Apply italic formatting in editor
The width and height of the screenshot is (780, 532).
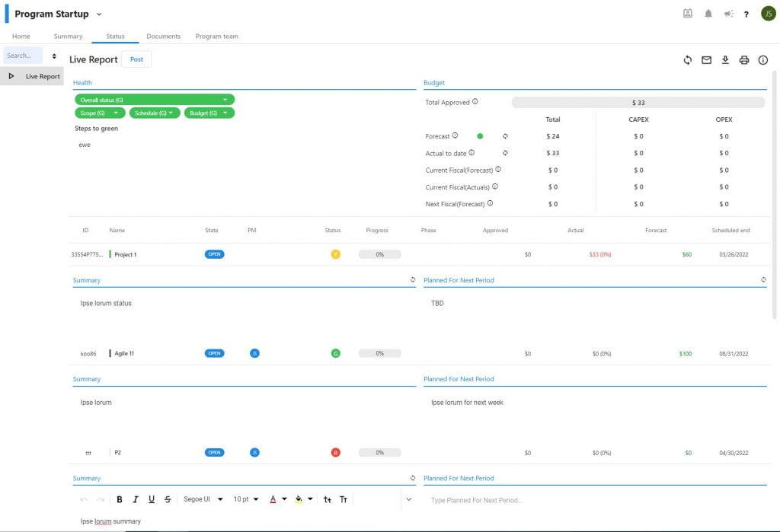(x=136, y=499)
